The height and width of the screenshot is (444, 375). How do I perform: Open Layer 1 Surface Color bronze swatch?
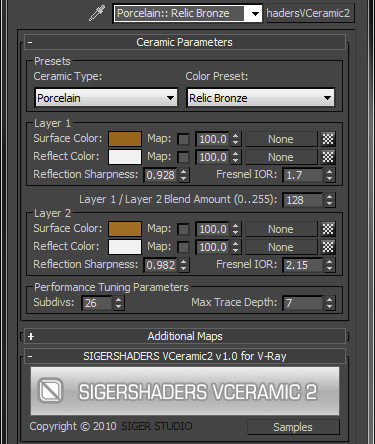pyautogui.click(x=125, y=139)
